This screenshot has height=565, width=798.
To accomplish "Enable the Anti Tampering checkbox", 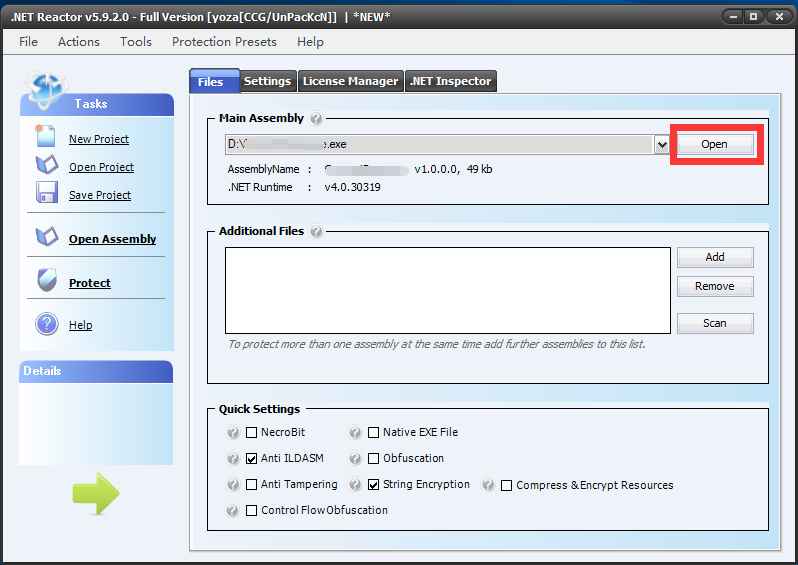I will point(251,485).
